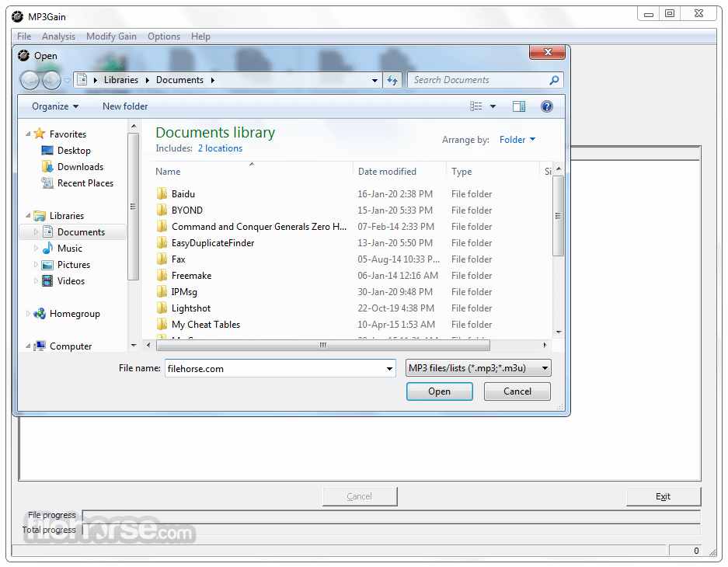Click the recent pages arrow beside navigation buttons

pyautogui.click(x=67, y=81)
